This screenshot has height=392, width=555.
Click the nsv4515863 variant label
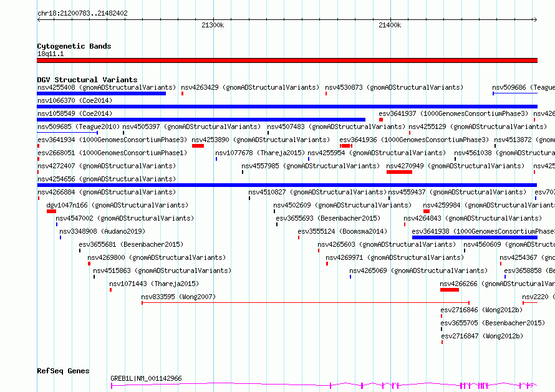pos(162,270)
